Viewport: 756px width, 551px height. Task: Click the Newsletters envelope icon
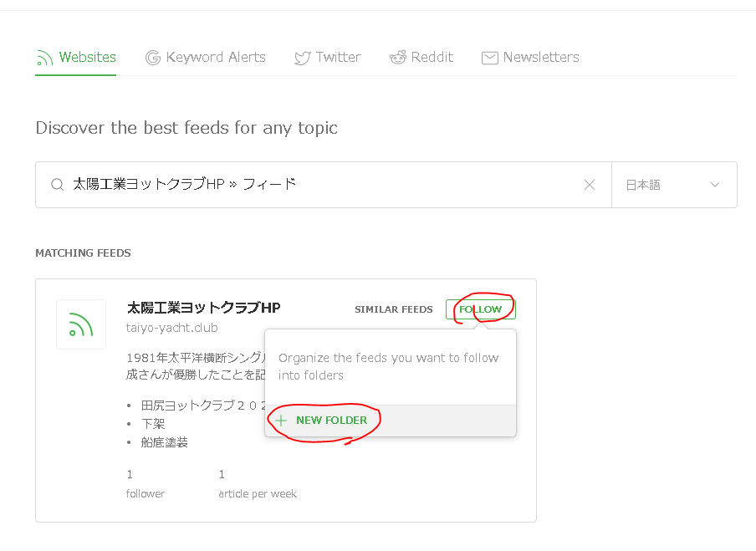pyautogui.click(x=489, y=58)
